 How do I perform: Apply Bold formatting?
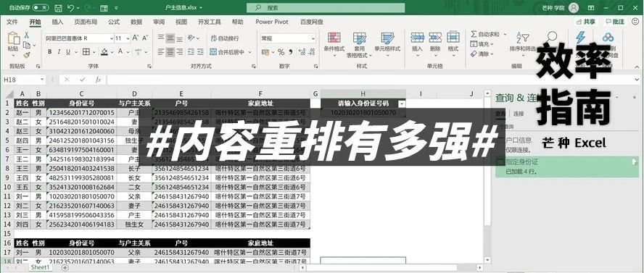tap(50, 51)
